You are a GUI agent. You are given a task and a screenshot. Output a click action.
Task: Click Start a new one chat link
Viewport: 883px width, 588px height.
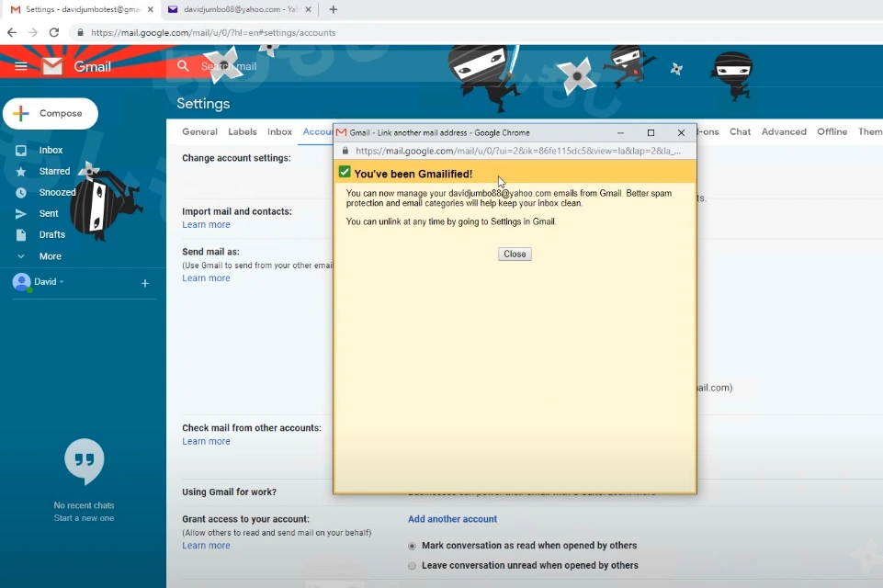pos(84,518)
